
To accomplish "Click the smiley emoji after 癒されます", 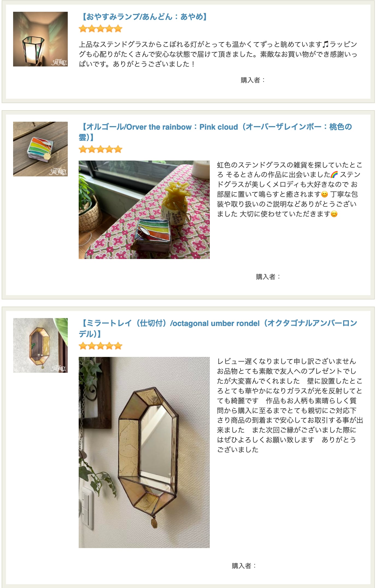I will point(325,194).
